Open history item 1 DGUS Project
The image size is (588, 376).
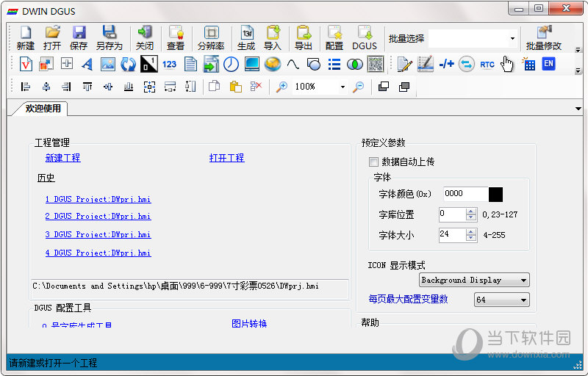98,199
